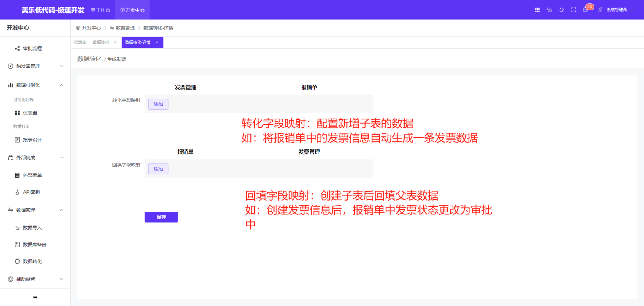The image size is (644, 306).
Task: Click the 保存 button
Action: [x=161, y=217]
